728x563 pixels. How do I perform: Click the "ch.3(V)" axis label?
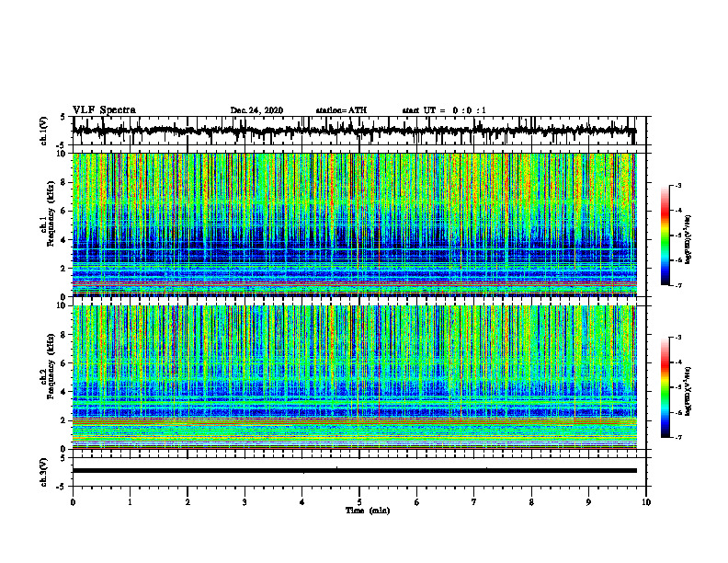click(44, 472)
